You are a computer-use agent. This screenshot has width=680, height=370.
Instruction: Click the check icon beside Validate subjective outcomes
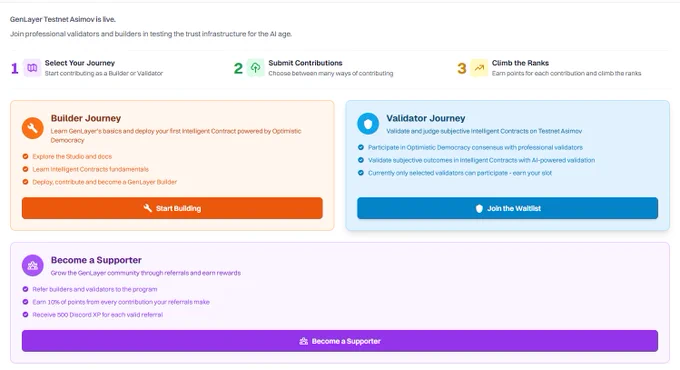361,160
